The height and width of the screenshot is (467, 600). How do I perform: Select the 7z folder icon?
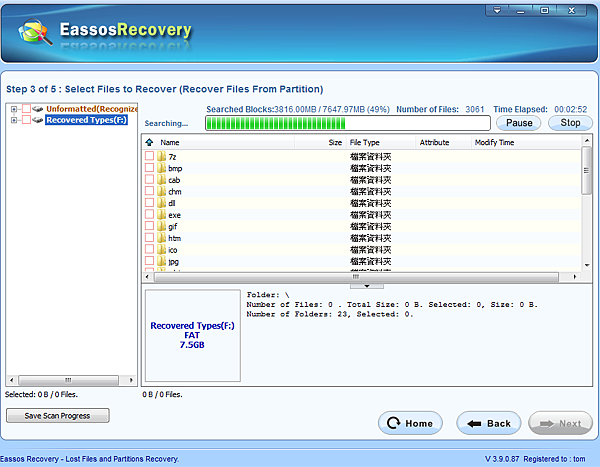(x=162, y=156)
